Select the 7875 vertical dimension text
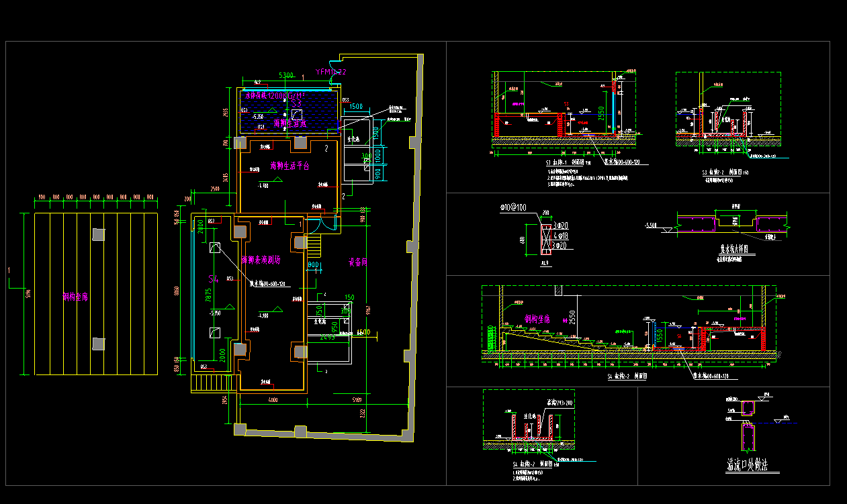 [208, 296]
